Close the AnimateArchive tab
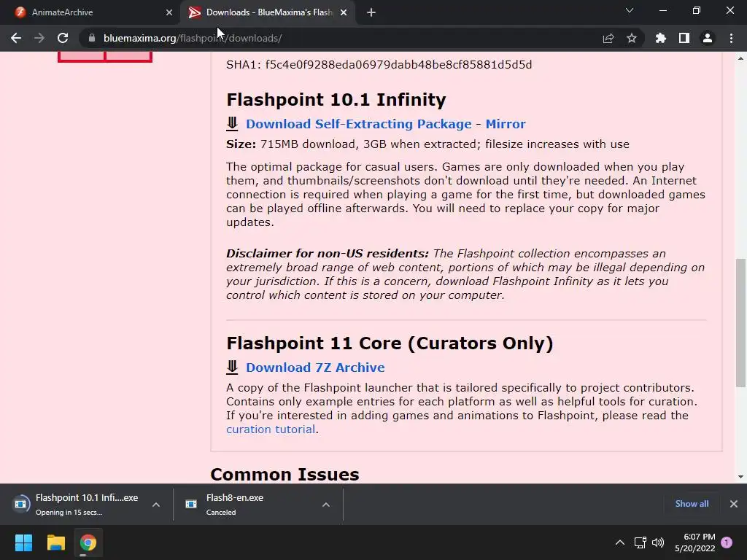The height and width of the screenshot is (560, 747). (x=169, y=12)
